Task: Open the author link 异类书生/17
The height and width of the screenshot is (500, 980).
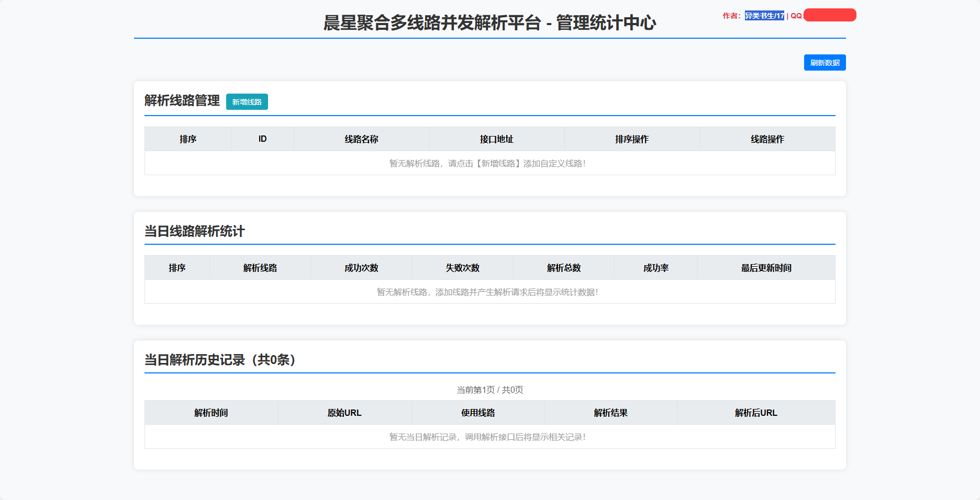Action: [764, 16]
